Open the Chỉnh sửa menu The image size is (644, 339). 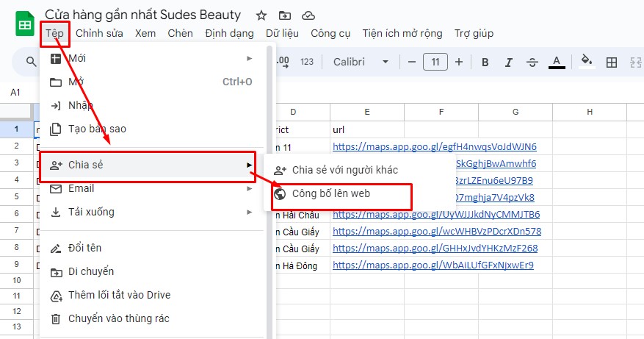tap(99, 33)
